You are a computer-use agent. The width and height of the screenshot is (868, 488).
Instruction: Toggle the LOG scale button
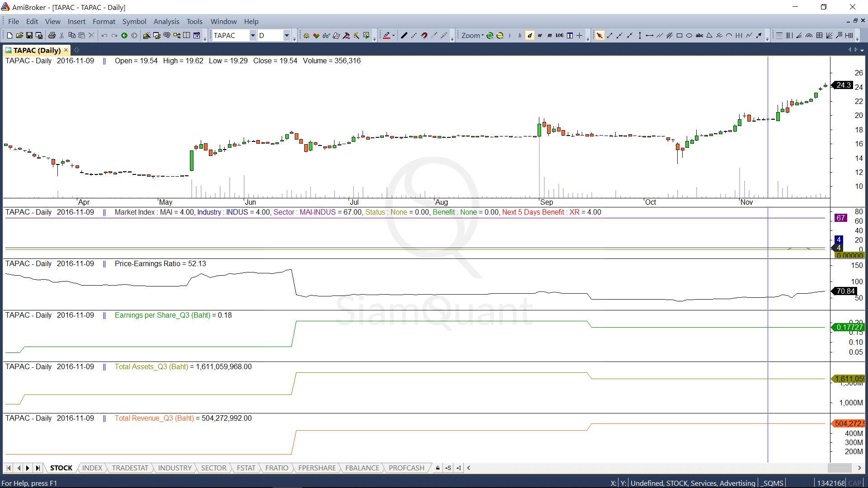pos(559,35)
